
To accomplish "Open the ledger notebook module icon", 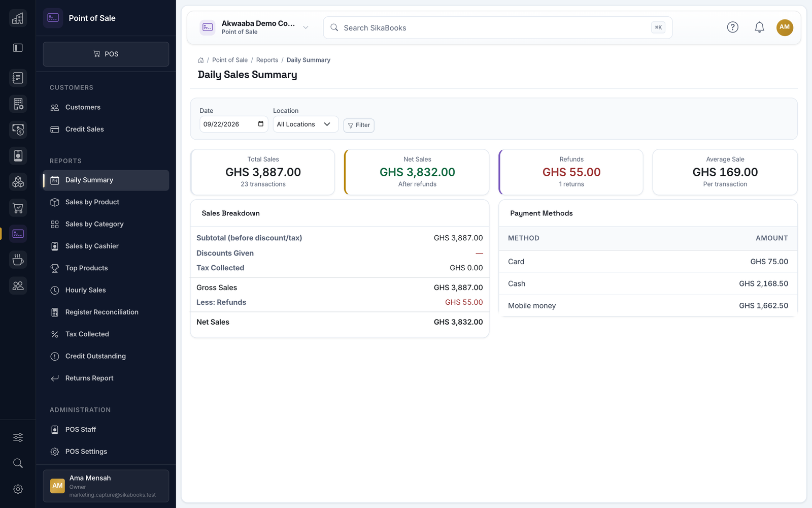I will coord(18,78).
